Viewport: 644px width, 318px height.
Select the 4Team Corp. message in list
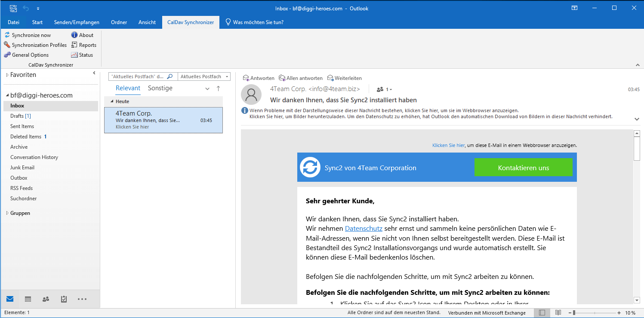(163, 120)
